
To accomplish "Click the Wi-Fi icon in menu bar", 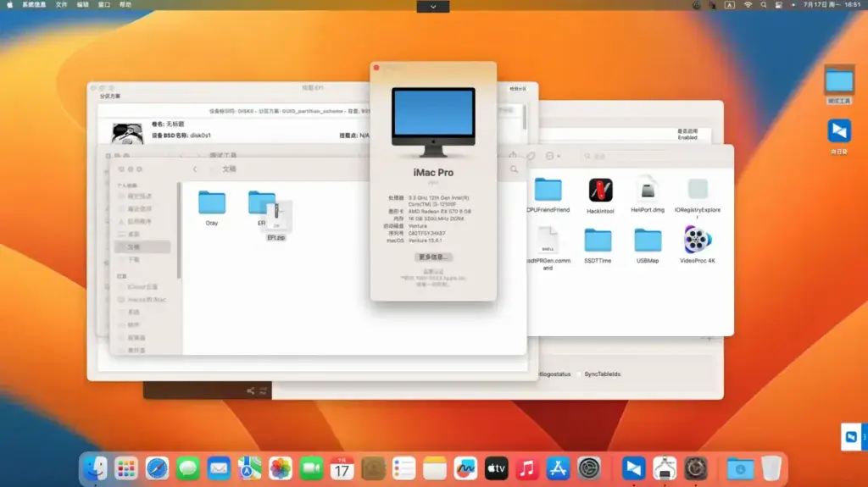I will 748,4.
